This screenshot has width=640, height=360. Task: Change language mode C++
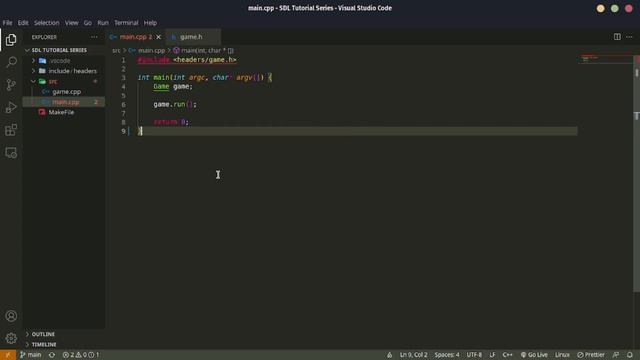click(507, 355)
